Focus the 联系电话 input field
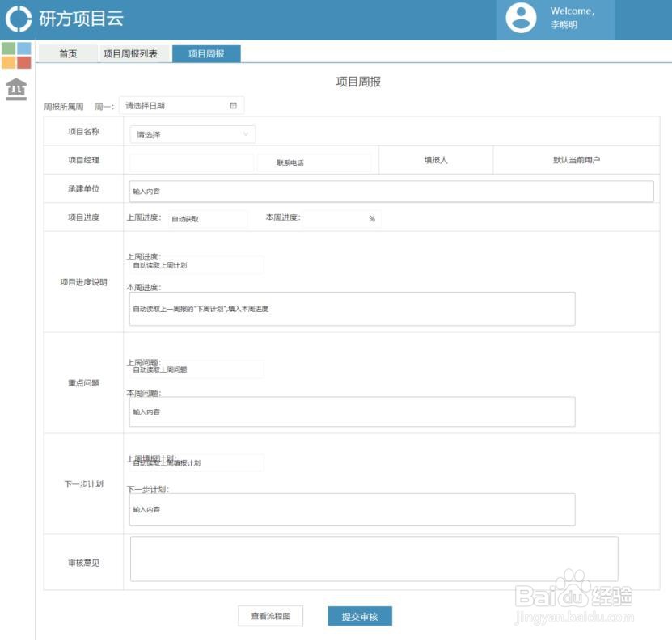 click(314, 162)
